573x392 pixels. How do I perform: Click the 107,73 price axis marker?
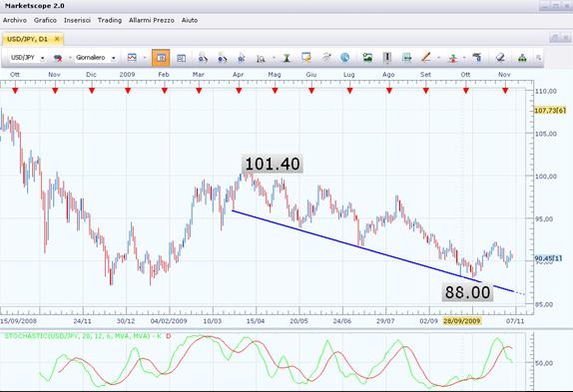pyautogui.click(x=550, y=111)
